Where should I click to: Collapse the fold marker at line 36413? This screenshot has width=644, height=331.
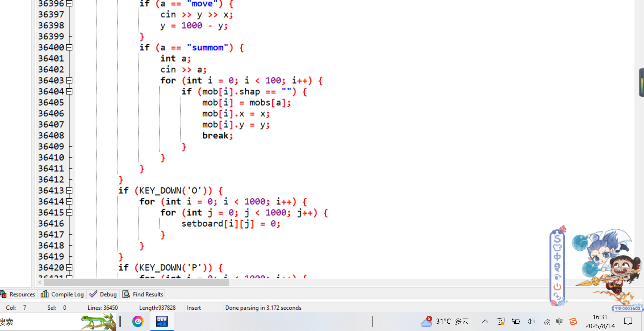click(x=69, y=191)
